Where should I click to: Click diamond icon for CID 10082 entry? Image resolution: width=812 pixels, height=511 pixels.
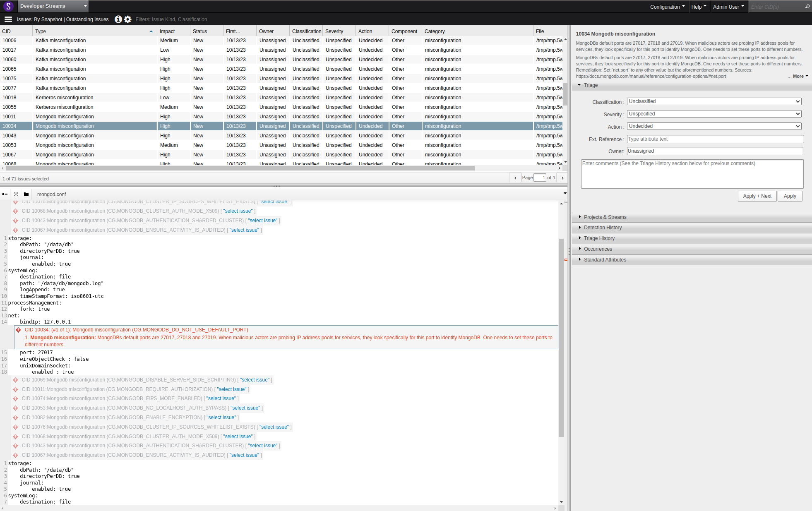click(x=15, y=417)
